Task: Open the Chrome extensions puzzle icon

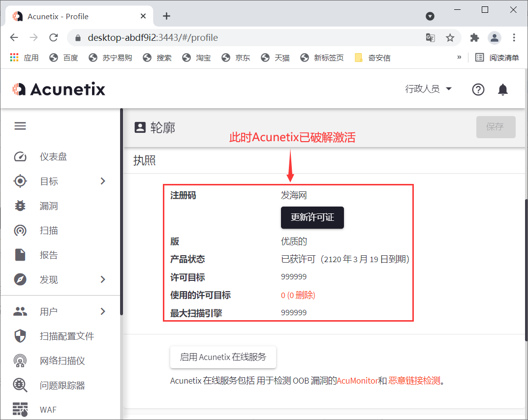Action: [474, 38]
